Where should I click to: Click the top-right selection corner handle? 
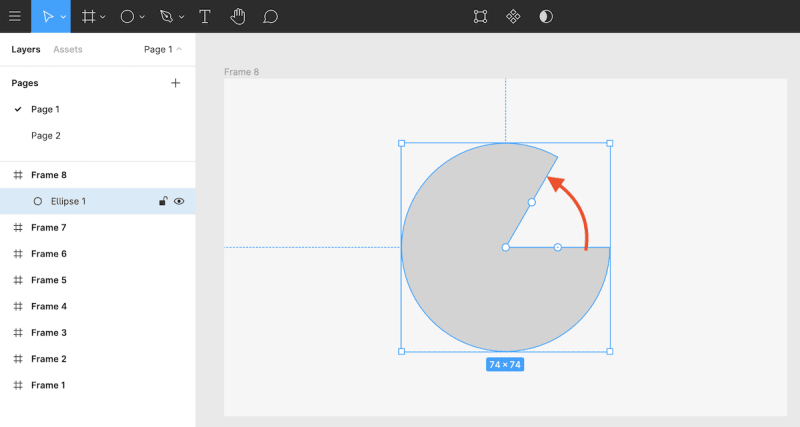[x=610, y=143]
